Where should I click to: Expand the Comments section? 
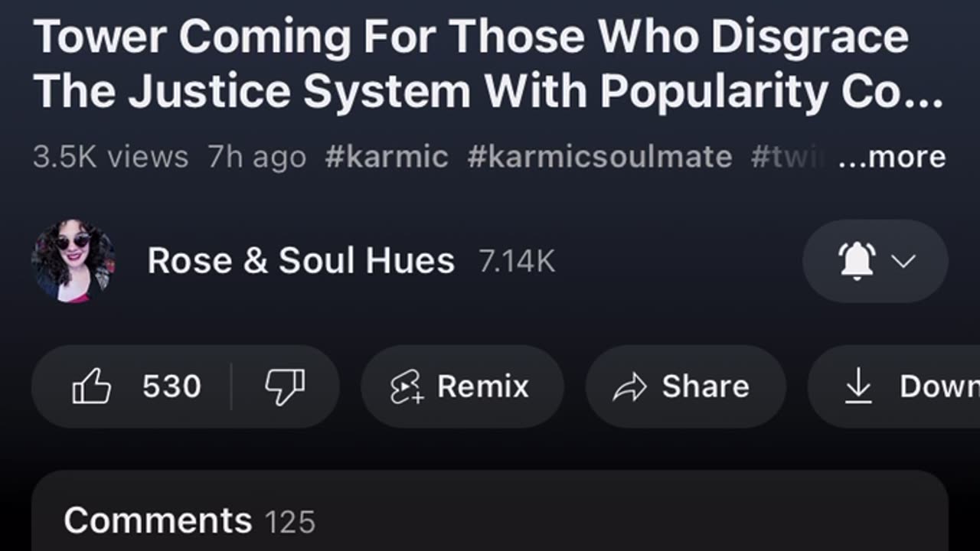(x=490, y=520)
